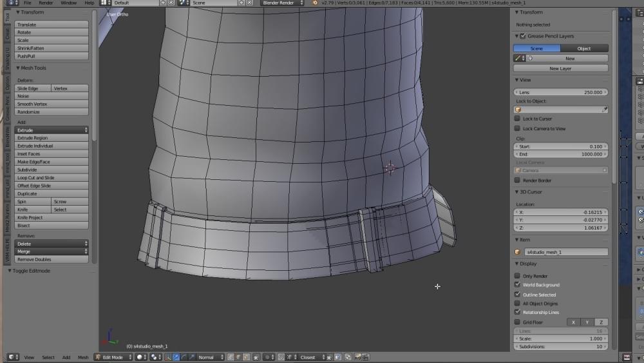Toggle the Lock to Cursor checkbox
Screen dimensions: 644x363
517,119
